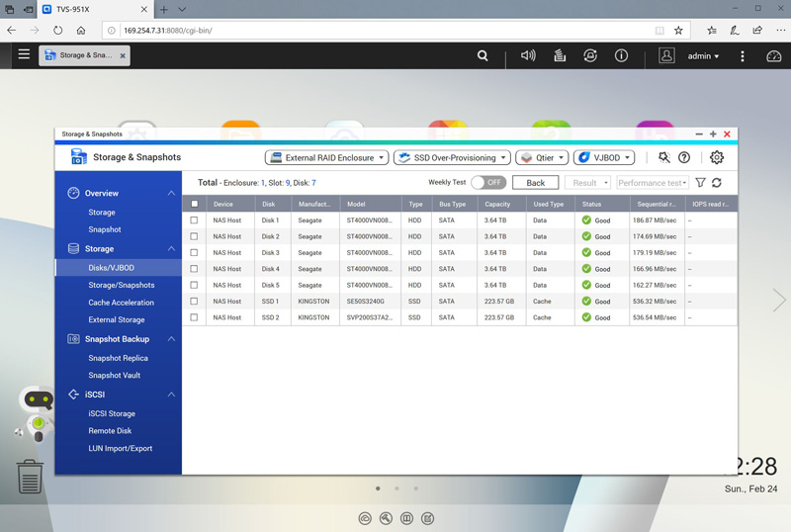791x532 pixels.
Task: Open the desktop trash bin icon
Action: pyautogui.click(x=30, y=477)
